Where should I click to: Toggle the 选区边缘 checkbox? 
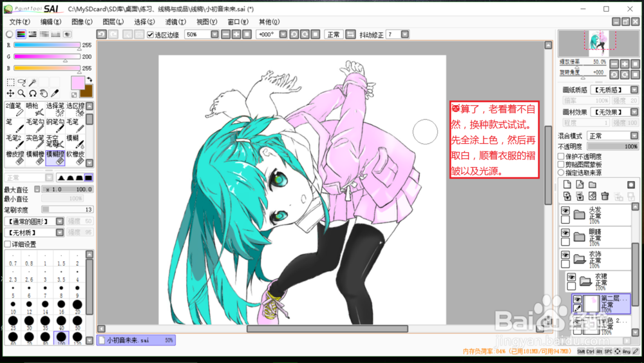[150, 35]
